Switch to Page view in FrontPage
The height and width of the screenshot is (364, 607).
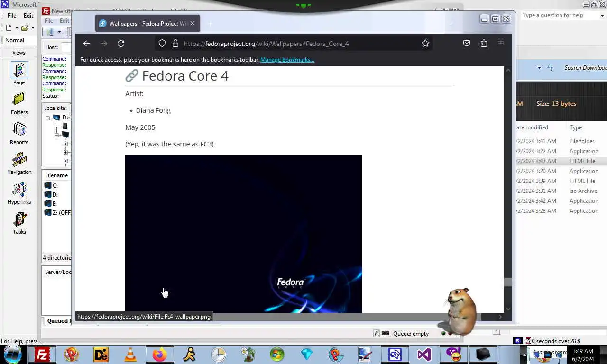(19, 73)
